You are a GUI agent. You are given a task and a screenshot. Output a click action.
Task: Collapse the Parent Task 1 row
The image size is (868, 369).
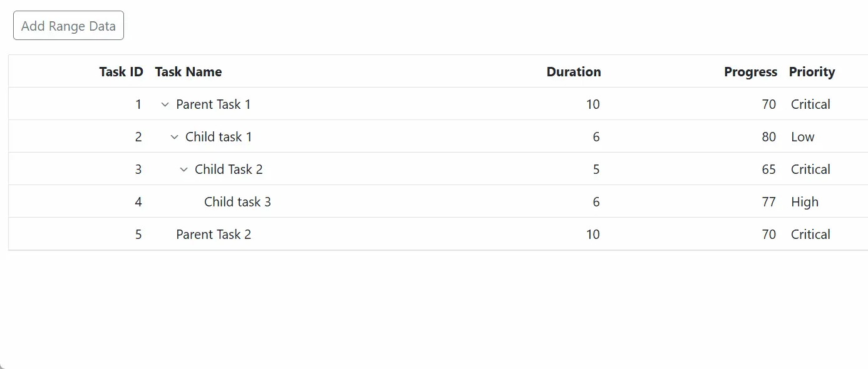pos(164,104)
